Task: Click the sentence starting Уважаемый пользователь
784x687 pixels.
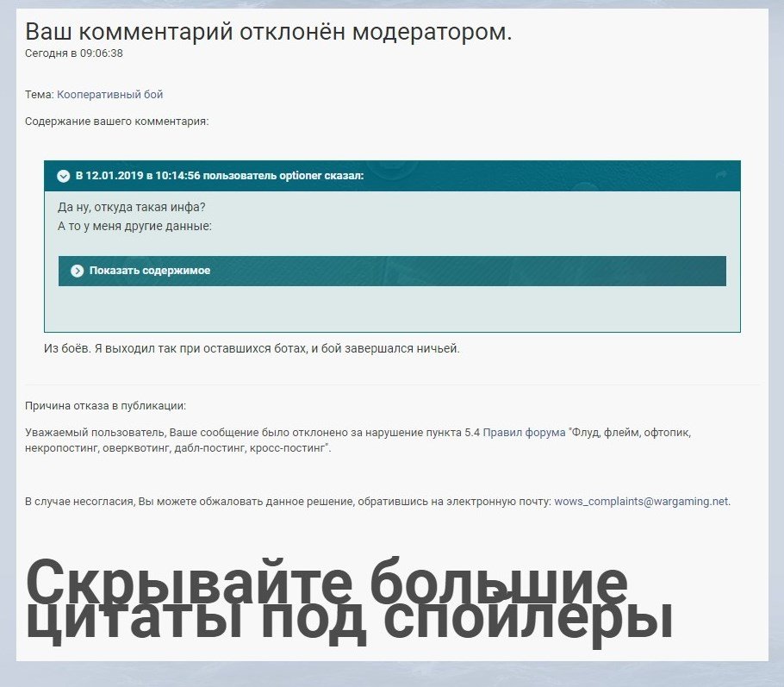Action: [358, 440]
